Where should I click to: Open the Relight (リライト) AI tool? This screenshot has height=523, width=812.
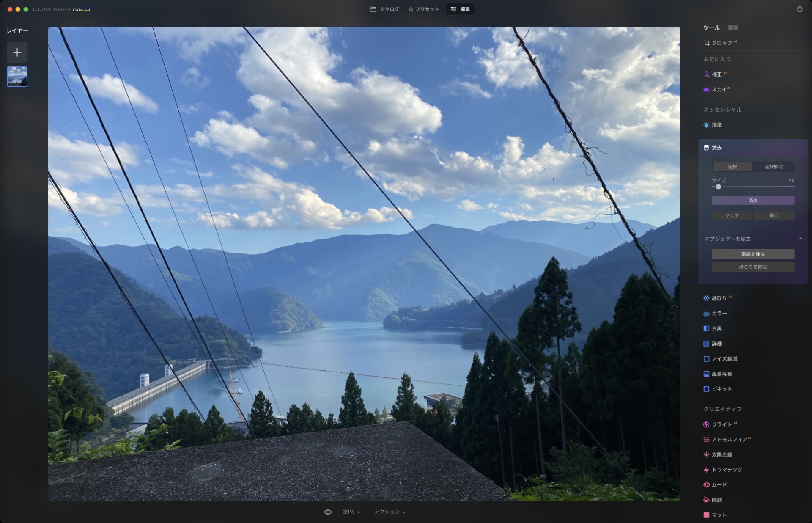(x=721, y=424)
